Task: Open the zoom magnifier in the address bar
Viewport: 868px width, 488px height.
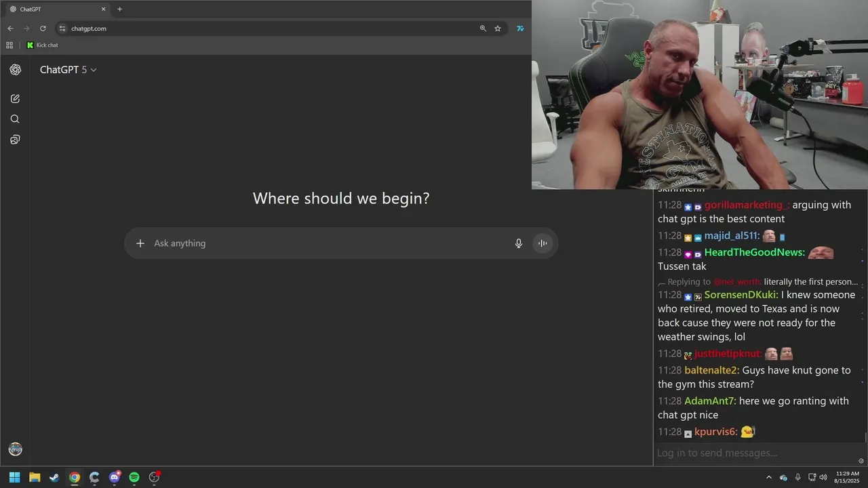Action: [x=483, y=28]
